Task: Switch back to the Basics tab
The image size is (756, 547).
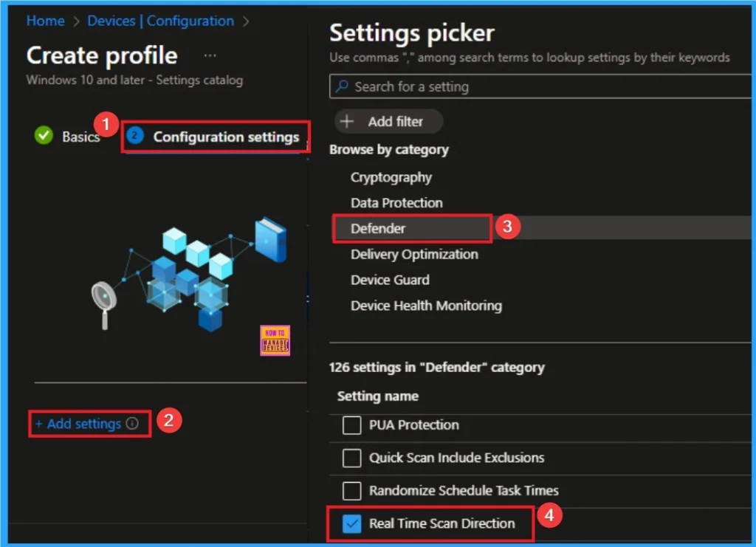Action: [83, 137]
